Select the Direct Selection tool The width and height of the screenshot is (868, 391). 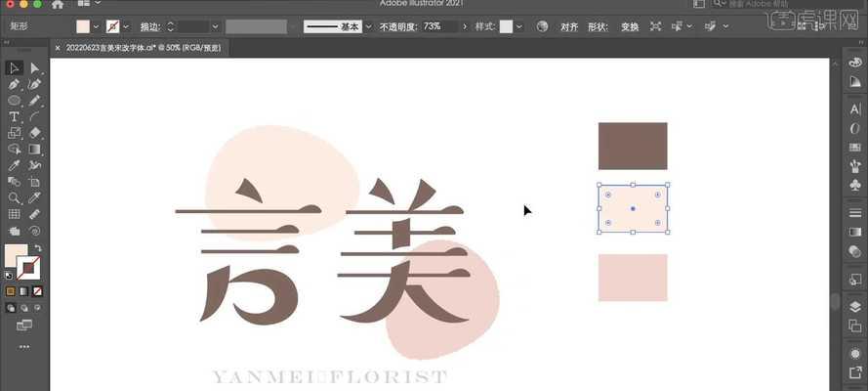pos(34,68)
